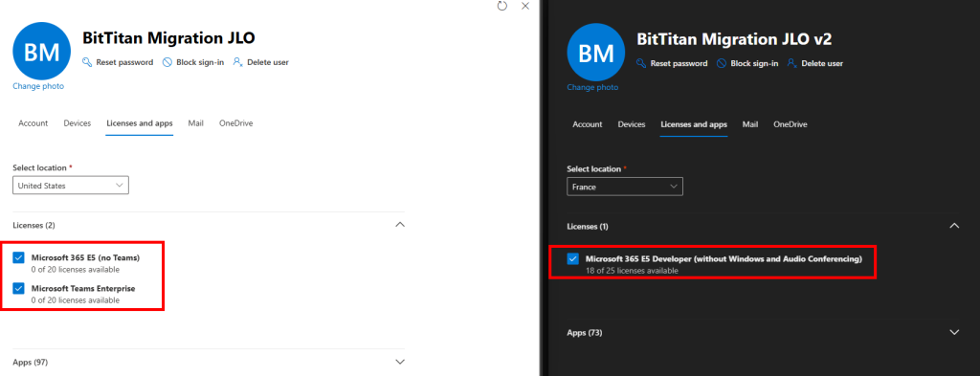Click the Delete user icon in dark panel
980x376 pixels.
pos(792,64)
